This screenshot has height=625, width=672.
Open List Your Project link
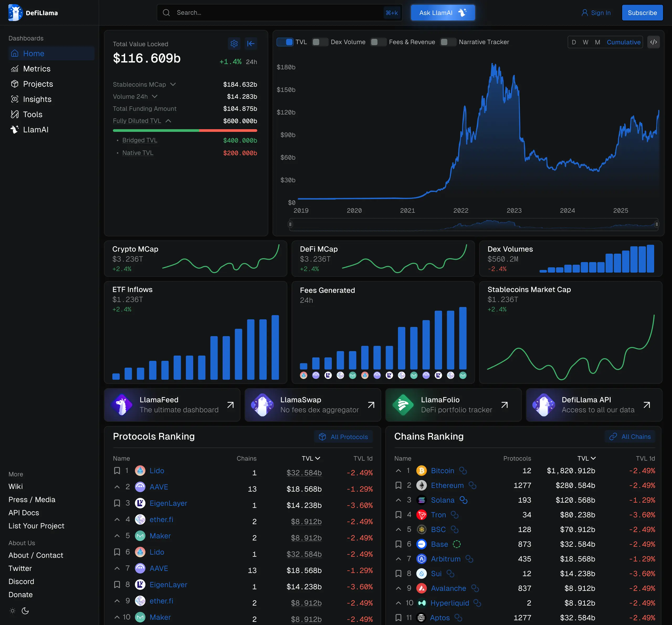[36, 526]
